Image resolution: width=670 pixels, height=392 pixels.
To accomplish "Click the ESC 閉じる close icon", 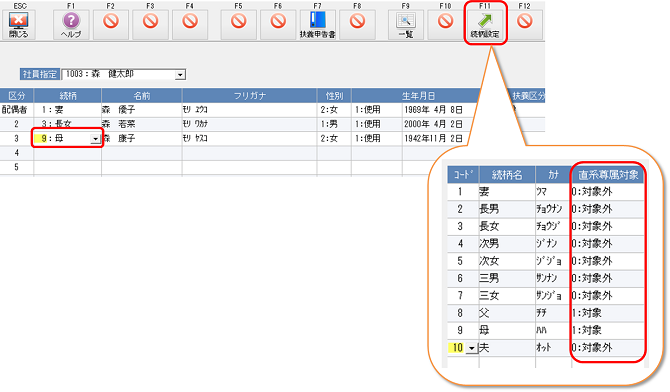I will (18, 25).
